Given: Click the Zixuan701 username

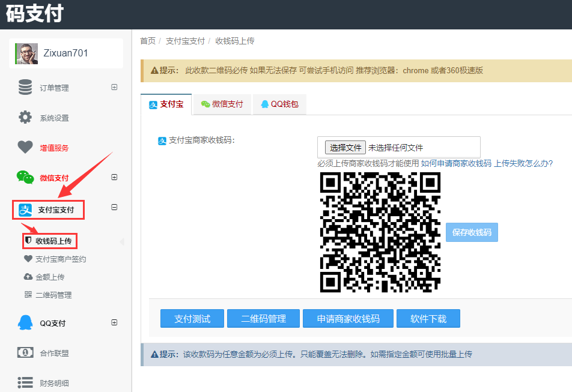Looking at the screenshot, I should point(65,53).
